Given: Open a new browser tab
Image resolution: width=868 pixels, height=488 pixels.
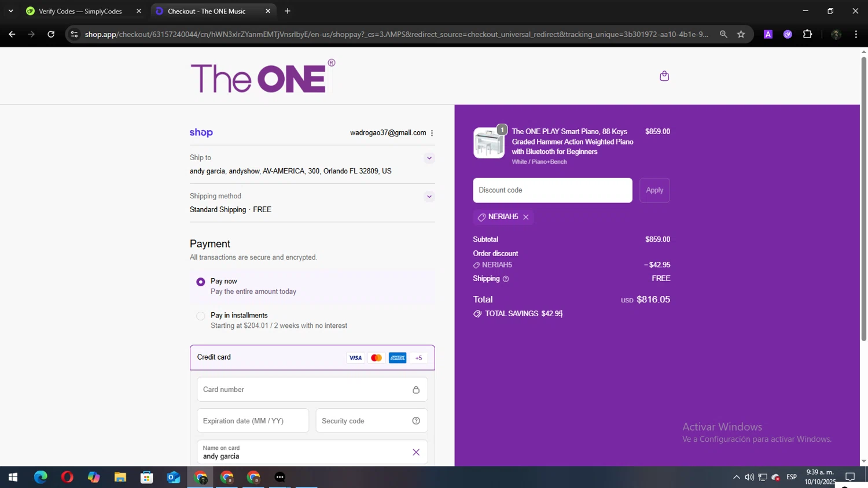Looking at the screenshot, I should tap(288, 11).
